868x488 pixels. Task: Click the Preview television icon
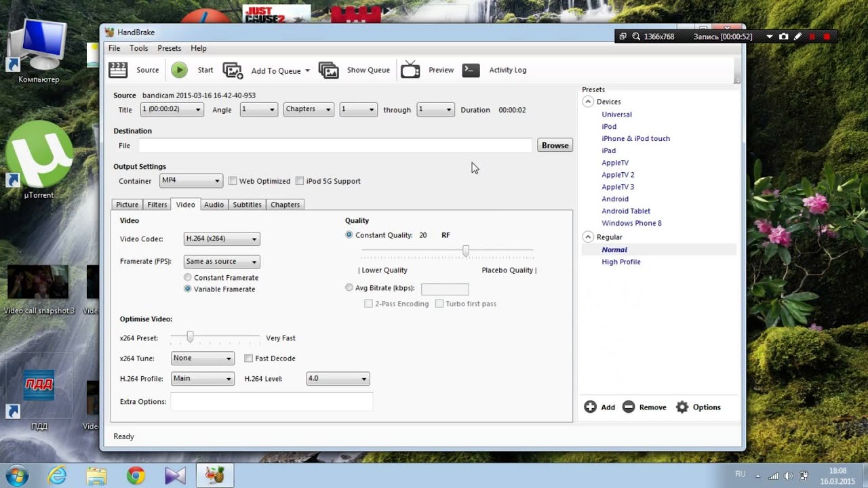(410, 70)
